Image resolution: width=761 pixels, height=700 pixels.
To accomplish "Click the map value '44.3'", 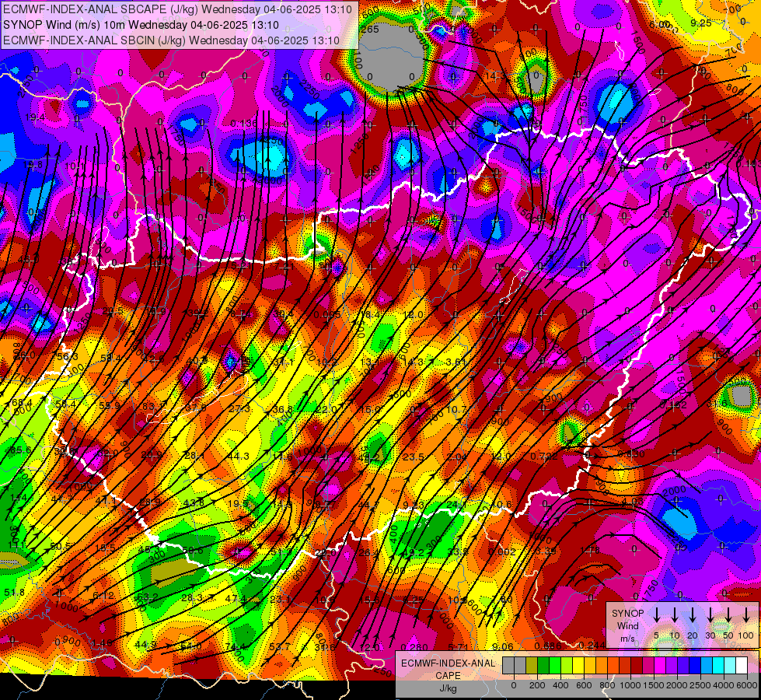I will coord(239,456).
